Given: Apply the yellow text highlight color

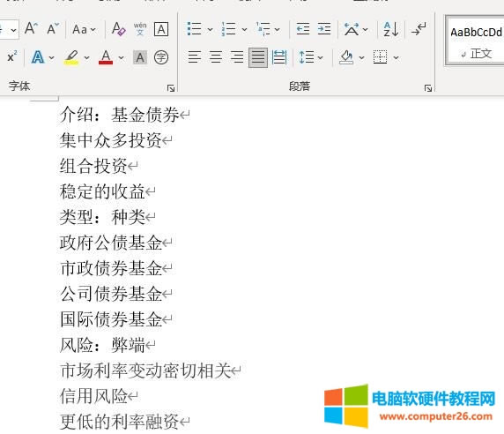Looking at the screenshot, I should pyautogui.click(x=71, y=57).
